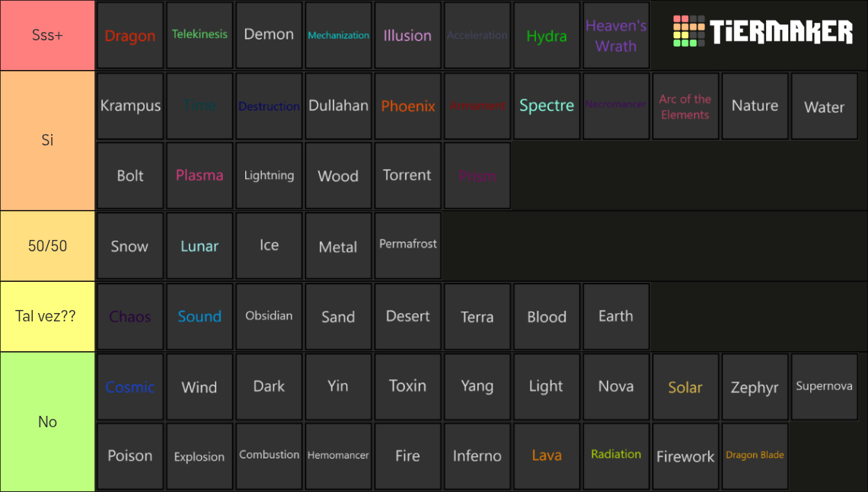The image size is (868, 492).
Task: Click the Sss+ tier label
Action: (47, 35)
